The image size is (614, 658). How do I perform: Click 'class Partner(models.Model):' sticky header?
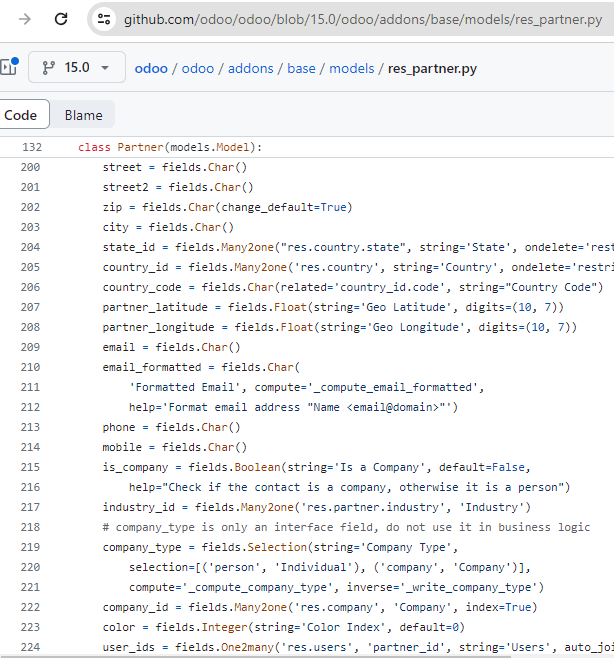coord(170,147)
